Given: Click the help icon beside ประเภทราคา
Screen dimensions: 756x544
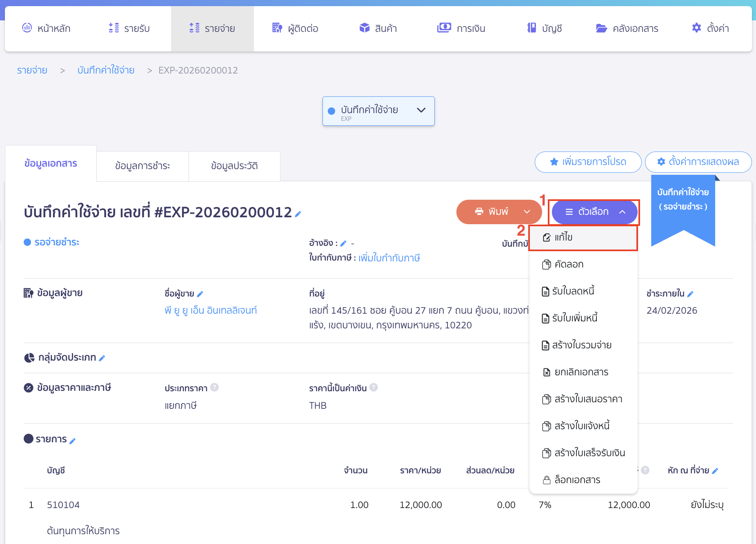Looking at the screenshot, I should tap(215, 387).
